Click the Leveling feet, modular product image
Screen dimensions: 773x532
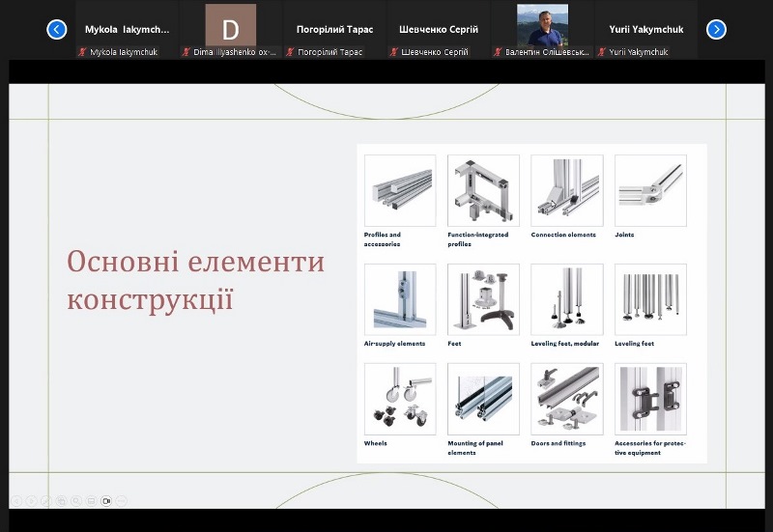tap(567, 299)
